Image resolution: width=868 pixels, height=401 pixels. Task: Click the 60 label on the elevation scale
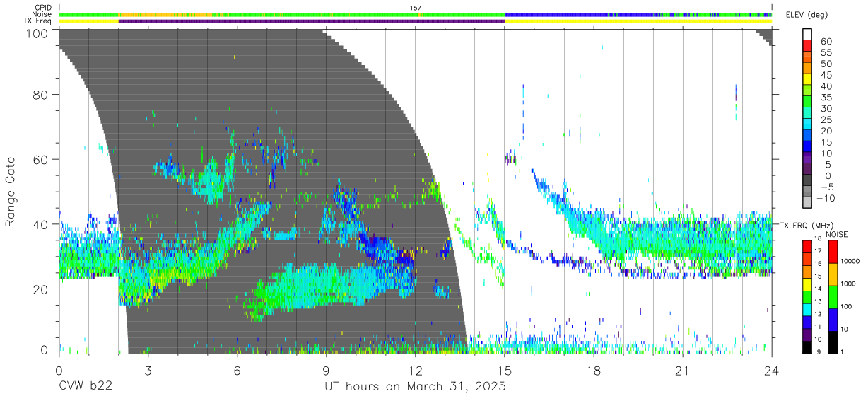tap(826, 41)
